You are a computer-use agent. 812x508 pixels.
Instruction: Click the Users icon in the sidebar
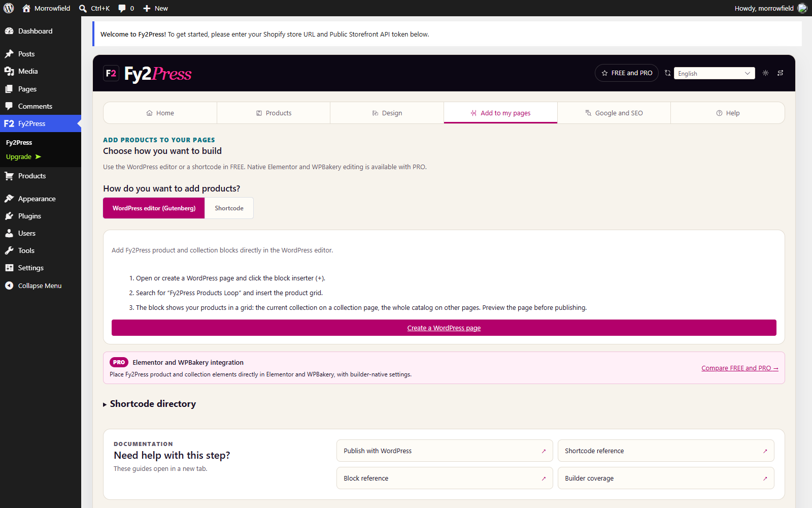tap(9, 233)
